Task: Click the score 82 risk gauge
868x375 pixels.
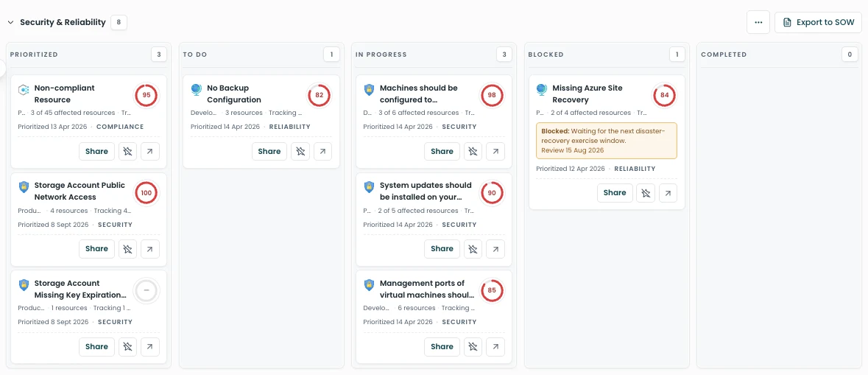Action: click(x=320, y=95)
